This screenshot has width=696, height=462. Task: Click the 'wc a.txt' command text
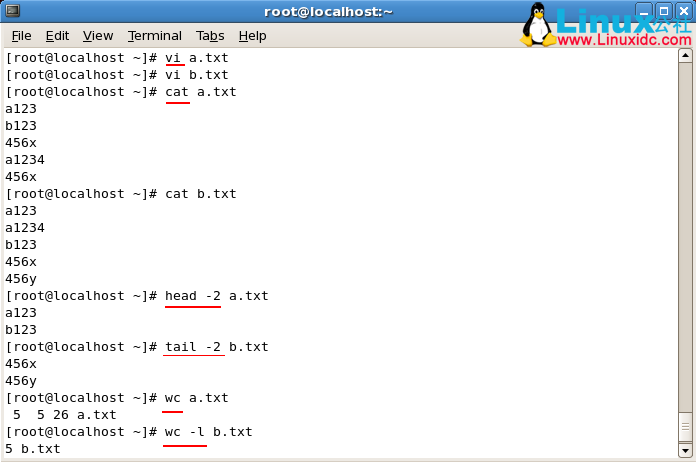click(197, 398)
